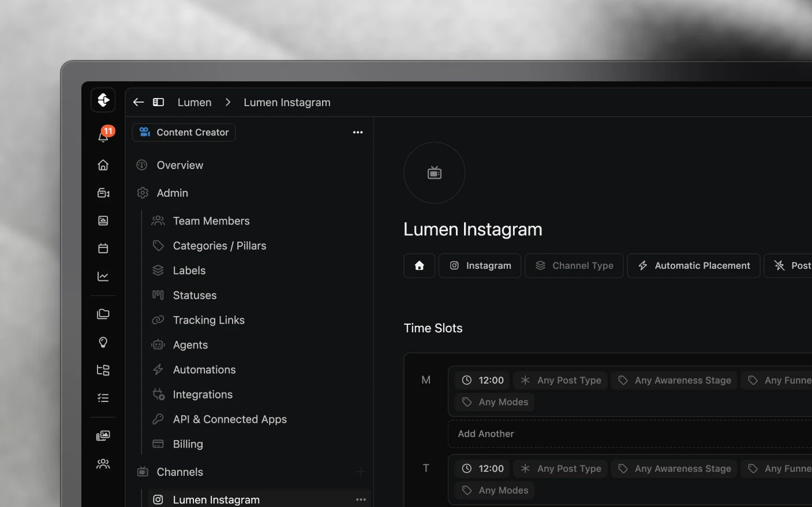The height and width of the screenshot is (507, 812).
Task: Open Tuesday's Any Awareness Stage selector
Action: tap(674, 468)
